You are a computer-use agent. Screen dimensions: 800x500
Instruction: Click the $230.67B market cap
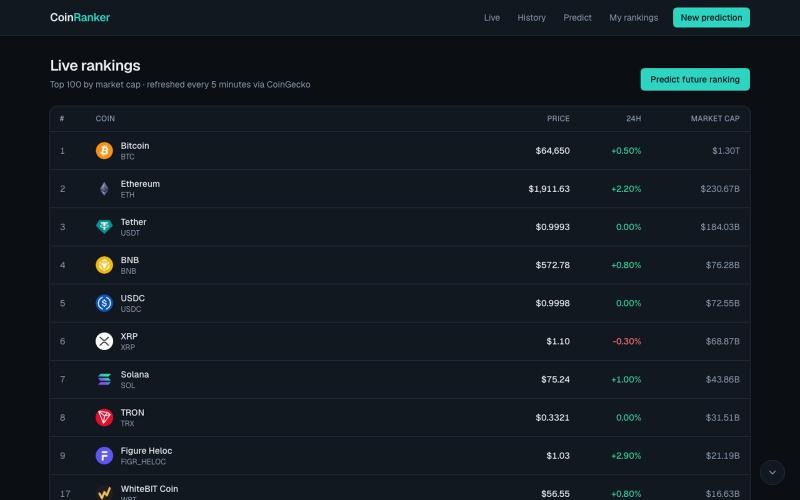tap(720, 189)
